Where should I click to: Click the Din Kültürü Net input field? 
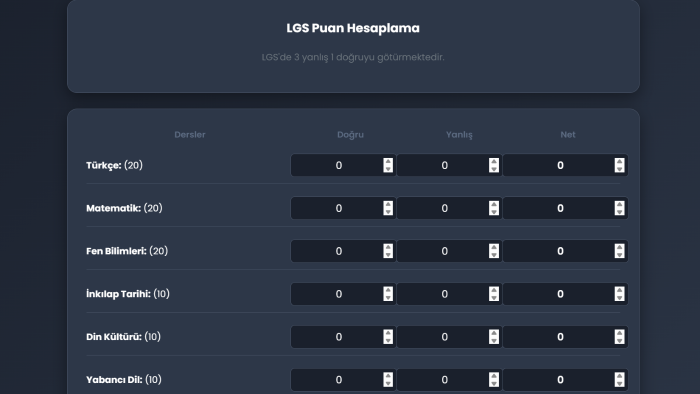565,336
